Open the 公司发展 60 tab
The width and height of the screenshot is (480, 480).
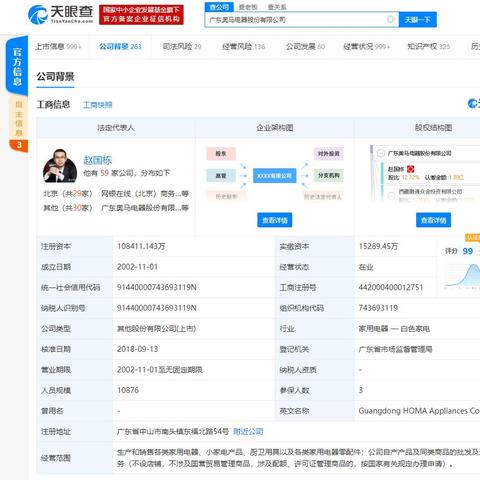[x=305, y=47]
